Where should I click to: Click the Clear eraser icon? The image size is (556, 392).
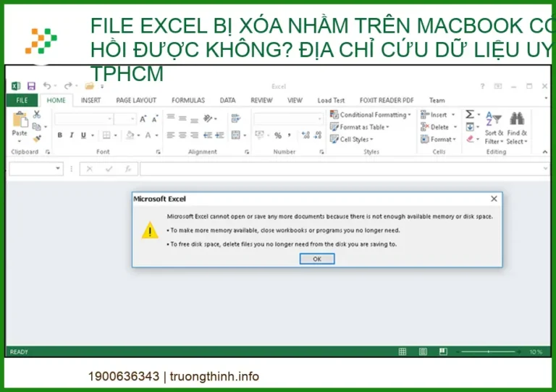pos(470,139)
